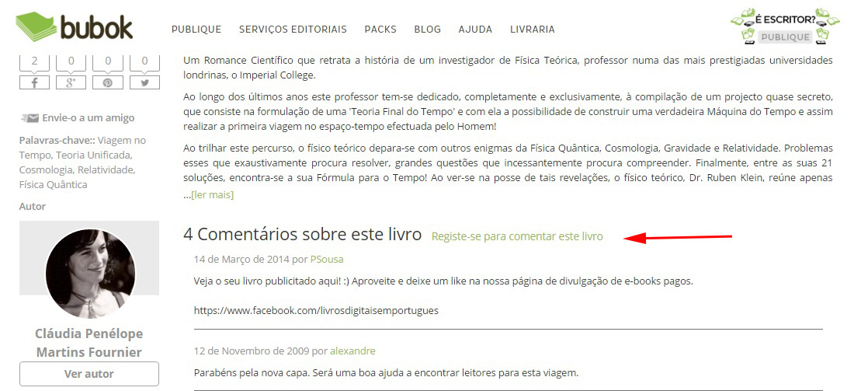Click the date 12 de Novembro de 2009
868x391 pixels.
252,351
